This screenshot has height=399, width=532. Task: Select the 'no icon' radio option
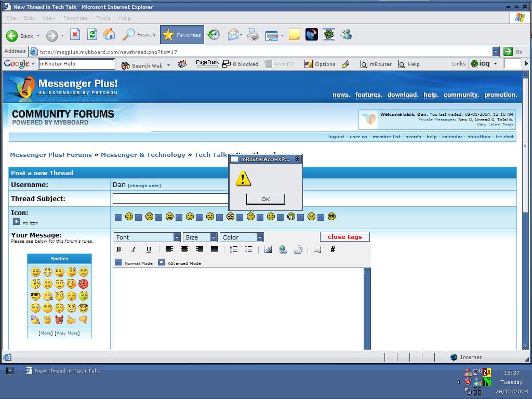16,222
